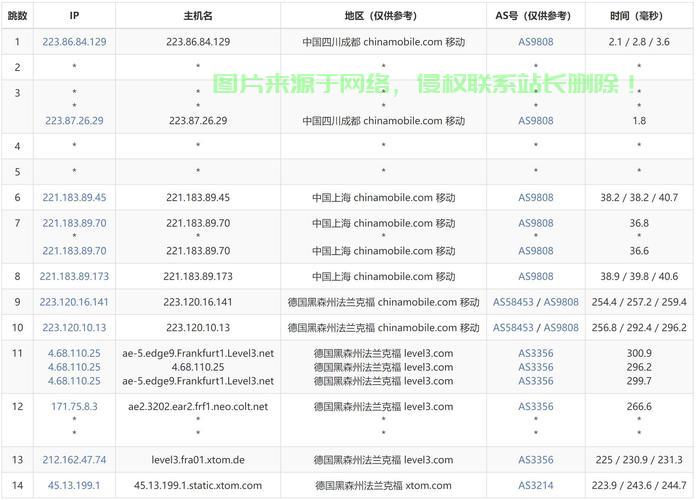Click AS9808 link in hop 6 row
This screenshot has width=696, height=500.
(535, 198)
